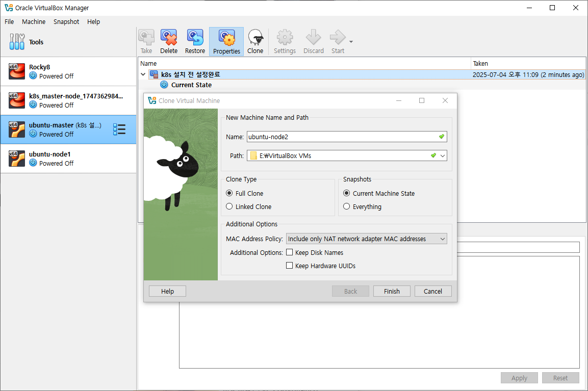Screen dimensions: 588x391
Task: Click Cancel in Clone dialog
Action: pos(433,291)
